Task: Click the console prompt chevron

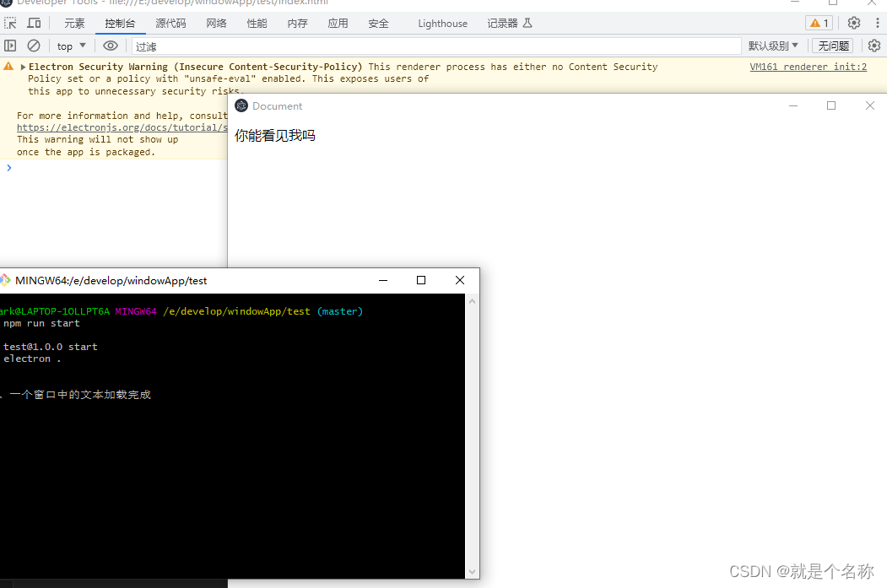Action: (x=8, y=168)
